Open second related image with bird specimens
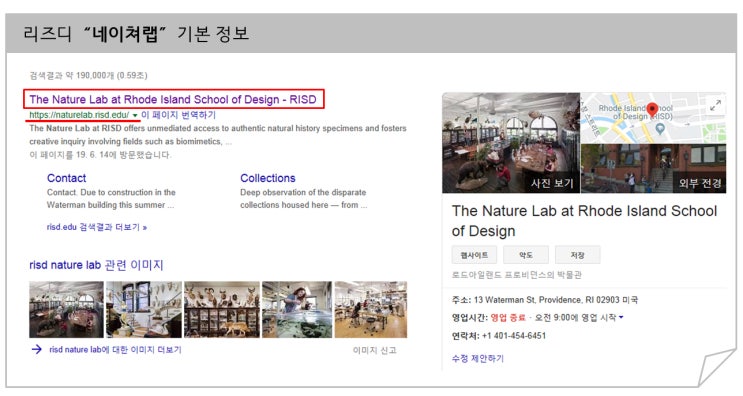 tap(144, 309)
